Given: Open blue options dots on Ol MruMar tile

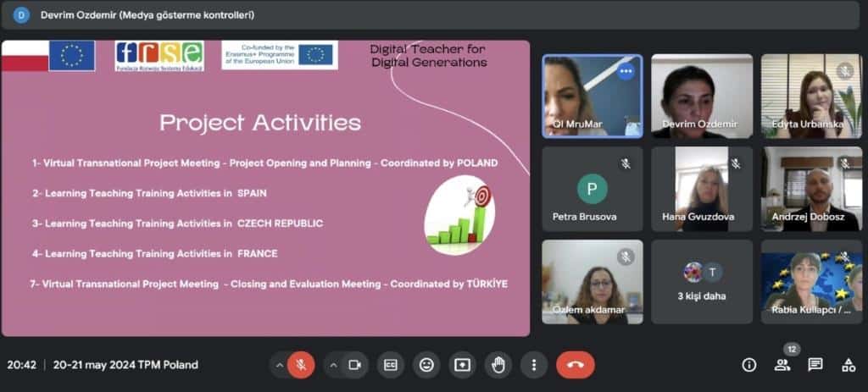Looking at the screenshot, I should 626,72.
